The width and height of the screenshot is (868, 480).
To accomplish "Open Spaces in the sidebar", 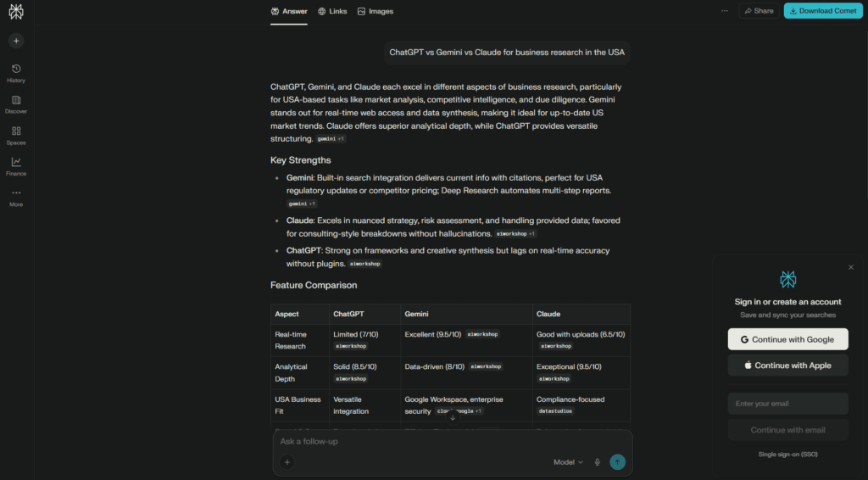I will (x=16, y=136).
